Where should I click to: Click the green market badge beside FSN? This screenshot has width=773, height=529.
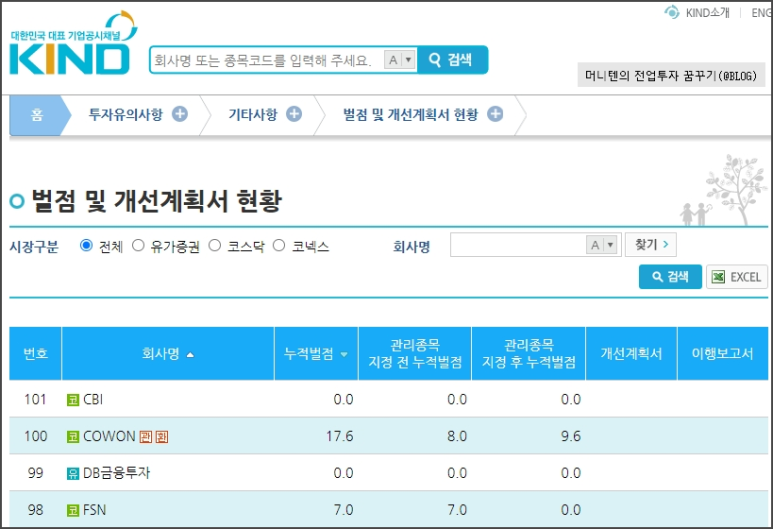pyautogui.click(x=73, y=510)
